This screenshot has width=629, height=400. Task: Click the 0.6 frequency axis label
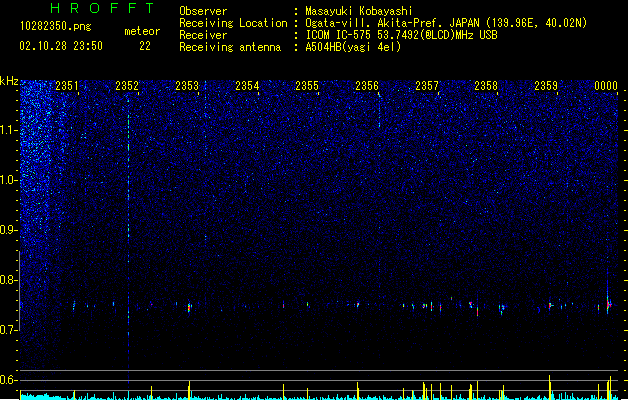pyautogui.click(x=9, y=380)
